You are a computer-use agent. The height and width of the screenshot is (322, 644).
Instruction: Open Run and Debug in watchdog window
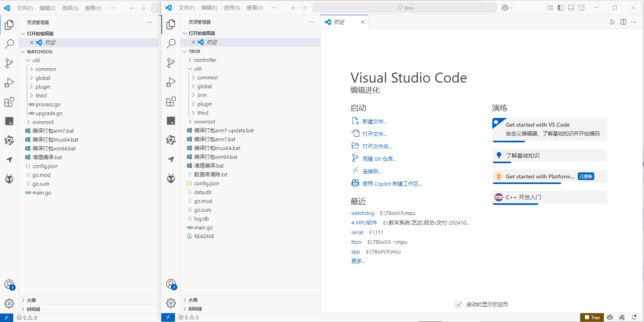[9, 83]
